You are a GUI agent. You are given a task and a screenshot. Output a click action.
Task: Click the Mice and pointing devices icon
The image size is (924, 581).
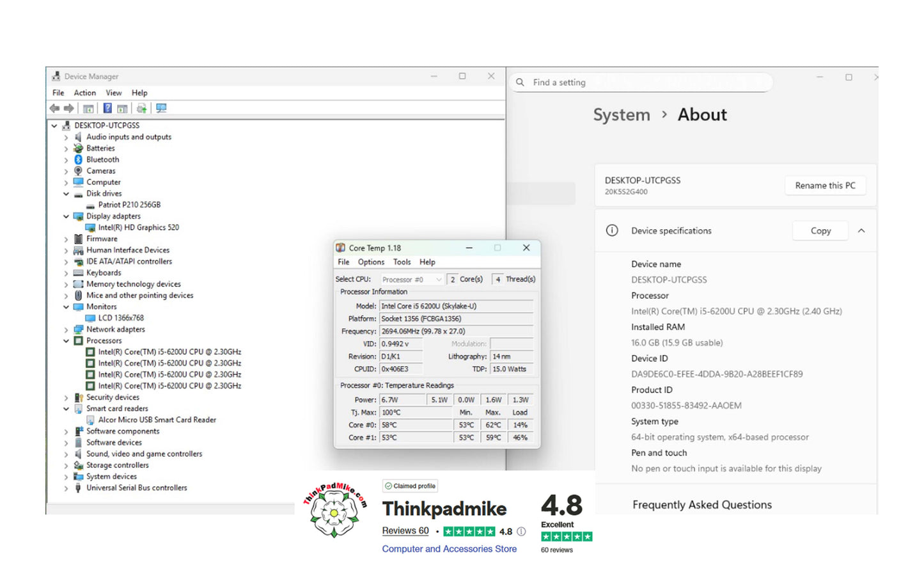click(78, 295)
